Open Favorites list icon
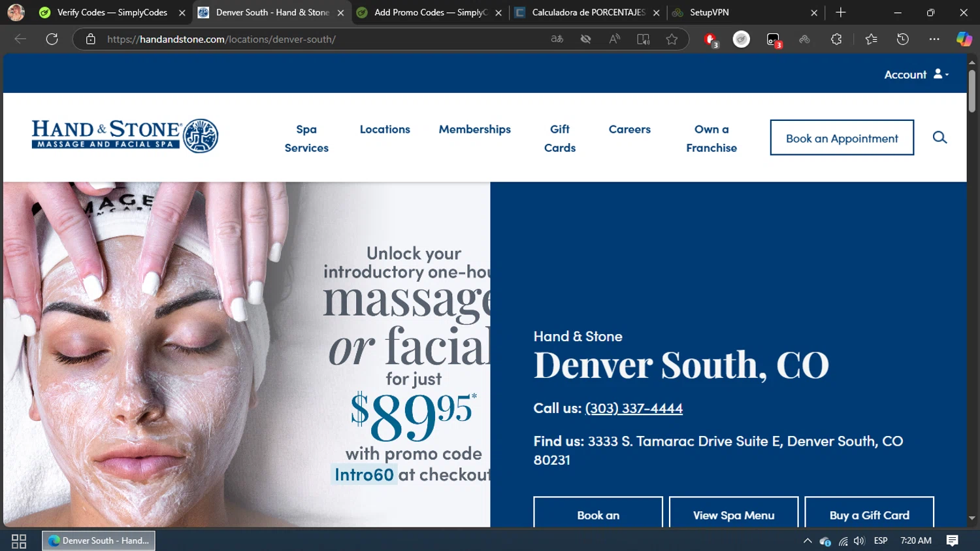This screenshot has width=980, height=551. [x=871, y=39]
